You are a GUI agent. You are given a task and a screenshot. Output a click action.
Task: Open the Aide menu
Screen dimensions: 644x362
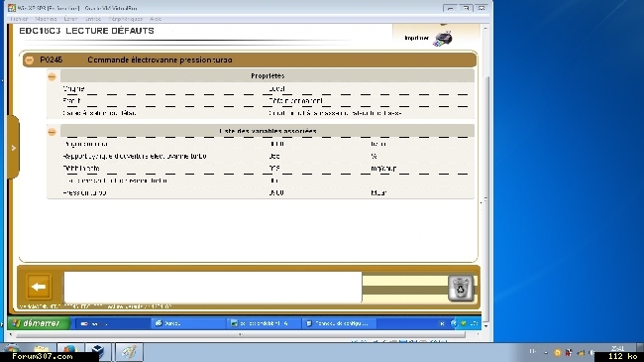coord(156,19)
